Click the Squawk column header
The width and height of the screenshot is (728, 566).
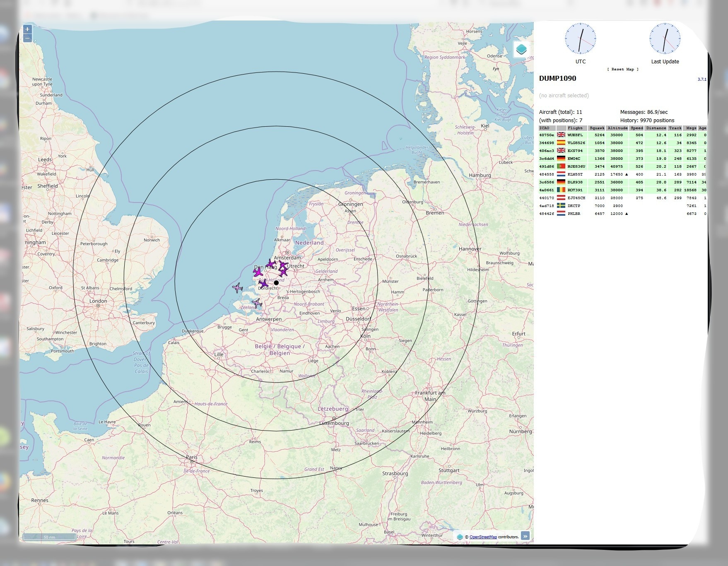pos(597,128)
